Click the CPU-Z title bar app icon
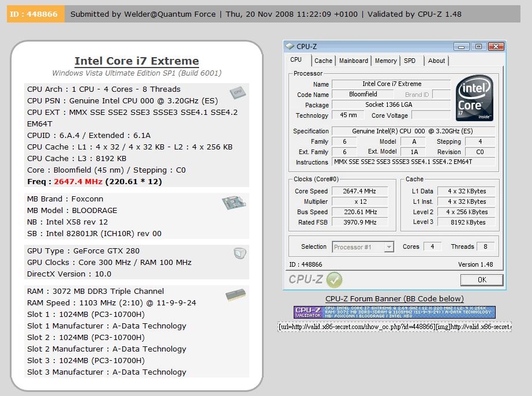 tap(290, 46)
